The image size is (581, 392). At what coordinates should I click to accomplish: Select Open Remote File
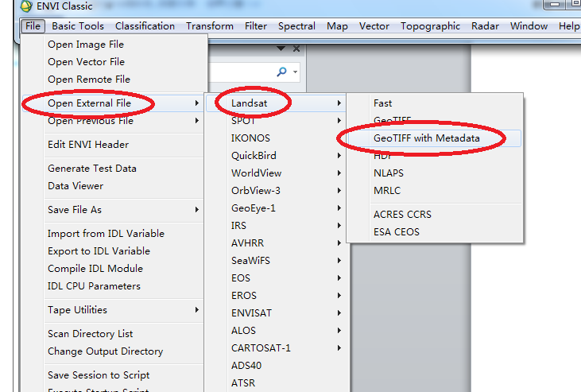click(x=114, y=80)
